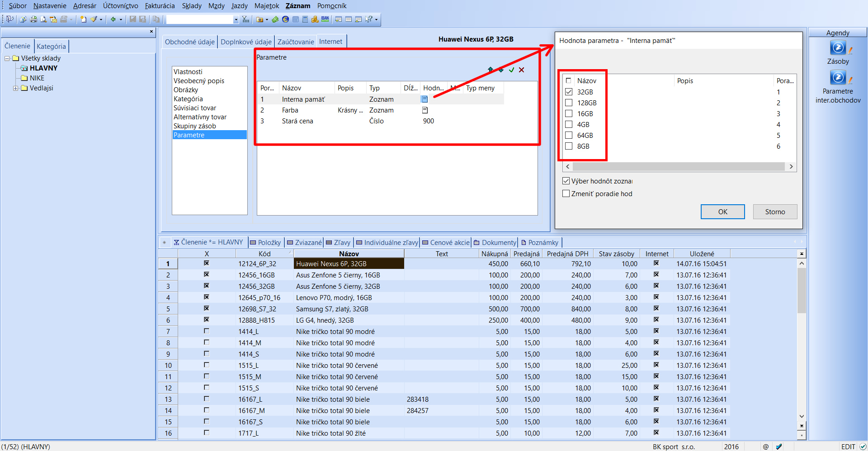868x451 pixels.
Task: Click the @ icon in status bar
Action: [766, 446]
